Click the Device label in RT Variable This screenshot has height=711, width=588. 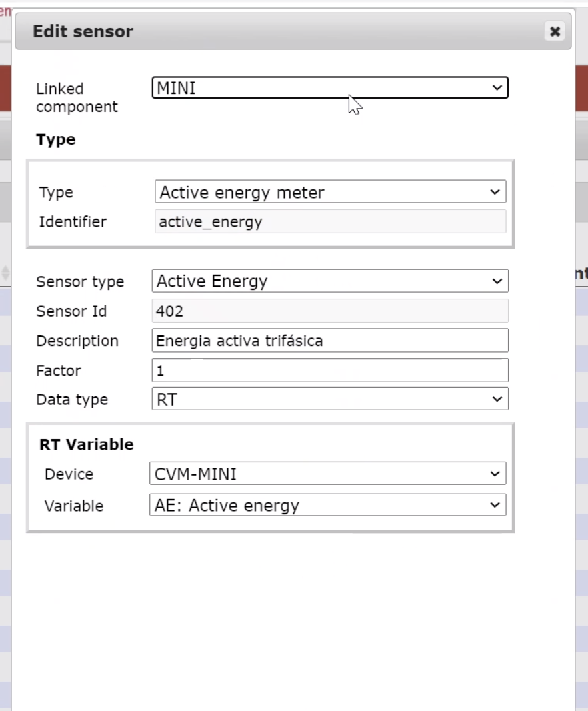click(69, 474)
